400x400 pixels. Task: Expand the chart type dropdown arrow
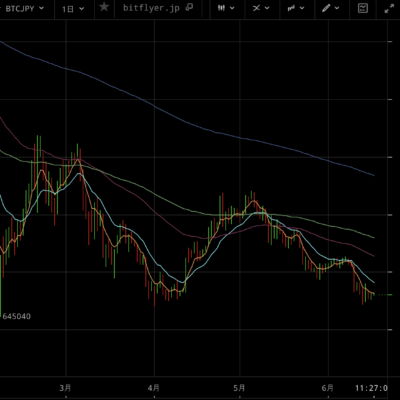click(x=232, y=8)
